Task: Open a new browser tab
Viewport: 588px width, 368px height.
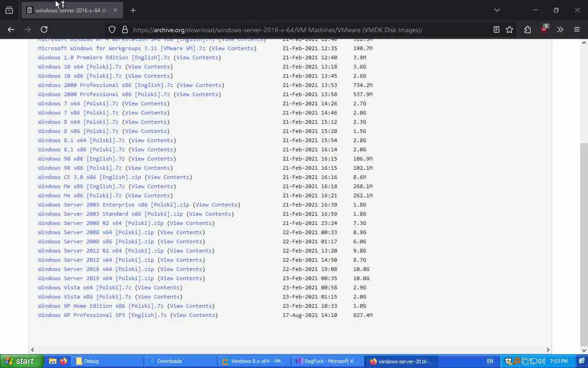Action: point(133,10)
